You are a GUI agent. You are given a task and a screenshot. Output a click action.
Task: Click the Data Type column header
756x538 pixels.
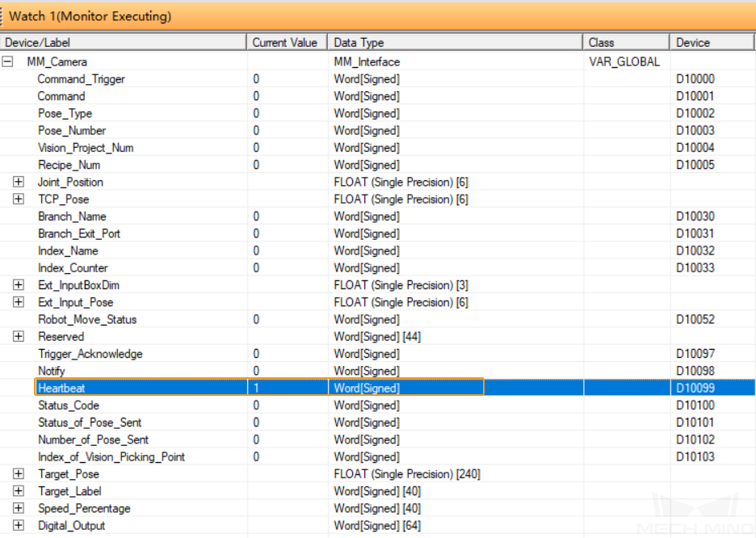pyautogui.click(x=456, y=43)
